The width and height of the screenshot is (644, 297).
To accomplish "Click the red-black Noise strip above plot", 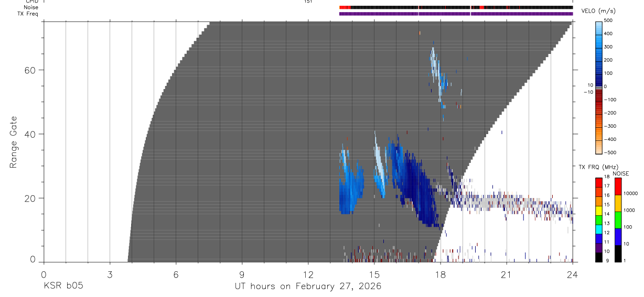I will 456,7.
